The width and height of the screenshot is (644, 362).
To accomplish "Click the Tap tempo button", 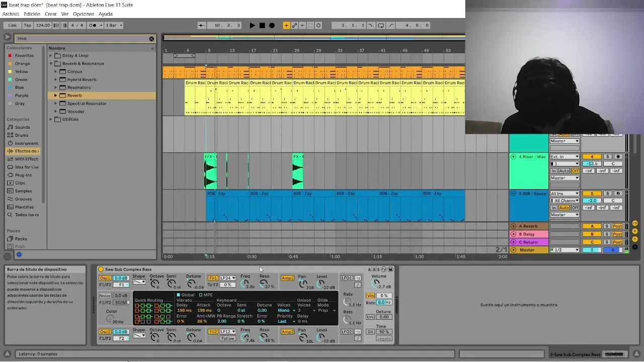I will coord(28,25).
